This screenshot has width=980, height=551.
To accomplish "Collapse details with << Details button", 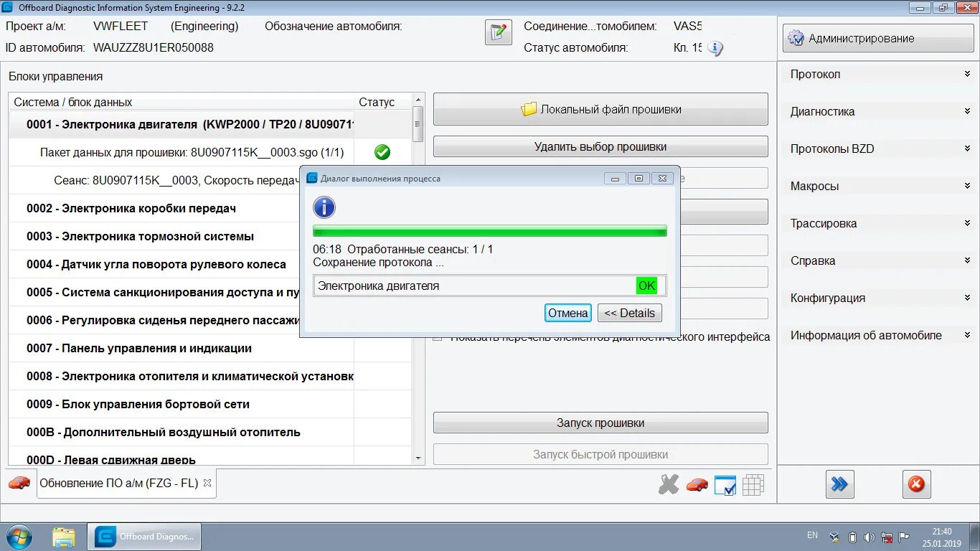I will tap(629, 313).
